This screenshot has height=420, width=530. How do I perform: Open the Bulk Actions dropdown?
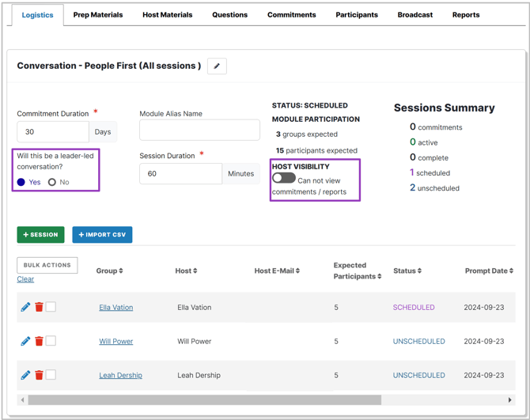pos(47,265)
